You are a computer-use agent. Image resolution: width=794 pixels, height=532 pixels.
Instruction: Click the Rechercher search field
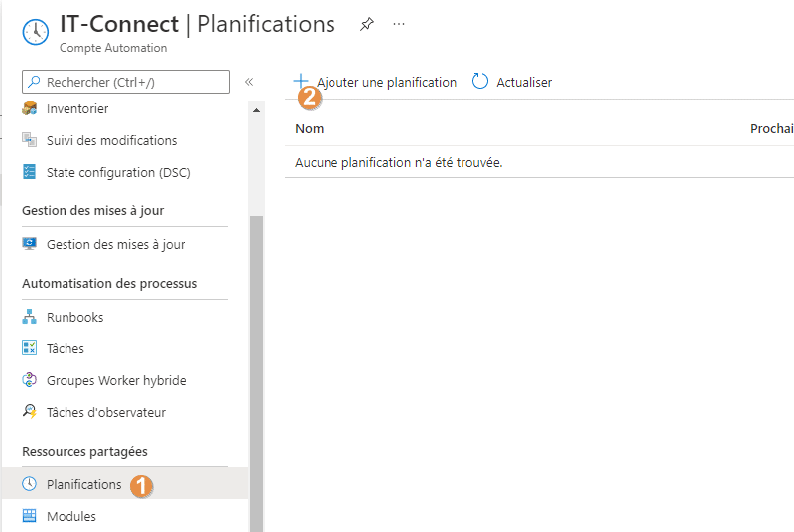126,82
